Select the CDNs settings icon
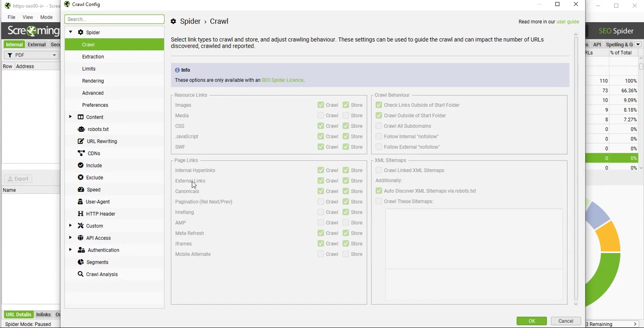The width and height of the screenshot is (644, 328). coord(81,153)
